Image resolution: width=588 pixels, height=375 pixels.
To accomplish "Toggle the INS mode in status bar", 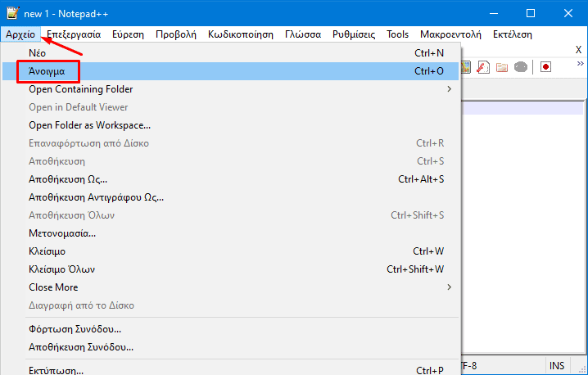I will coord(557,366).
